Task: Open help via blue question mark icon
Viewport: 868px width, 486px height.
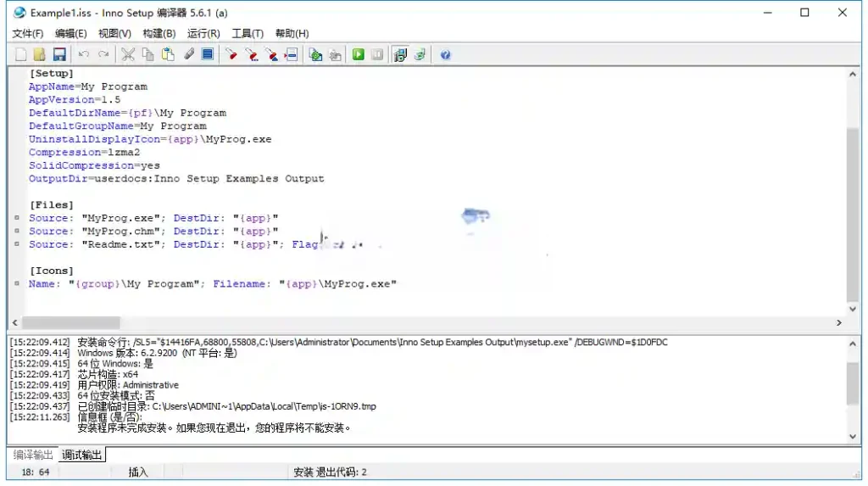Action: 445,54
